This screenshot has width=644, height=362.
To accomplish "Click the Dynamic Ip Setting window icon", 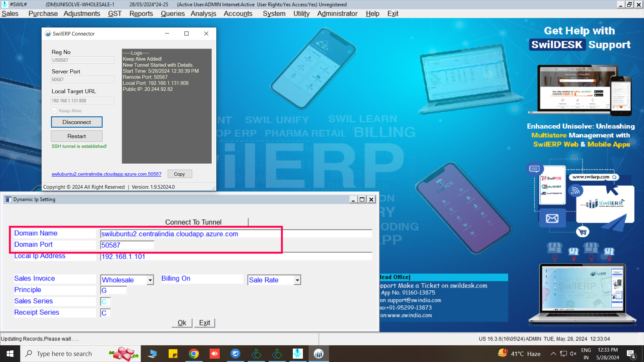I will point(8,199).
